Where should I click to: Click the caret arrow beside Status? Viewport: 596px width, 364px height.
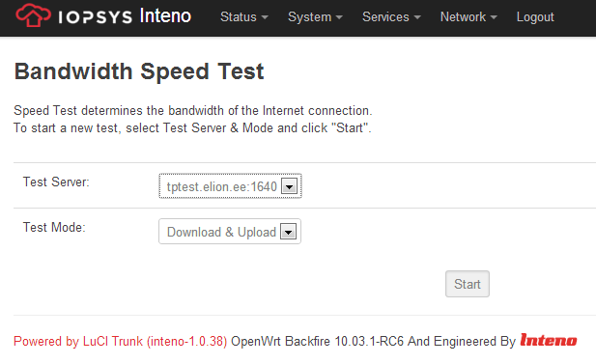265,17
